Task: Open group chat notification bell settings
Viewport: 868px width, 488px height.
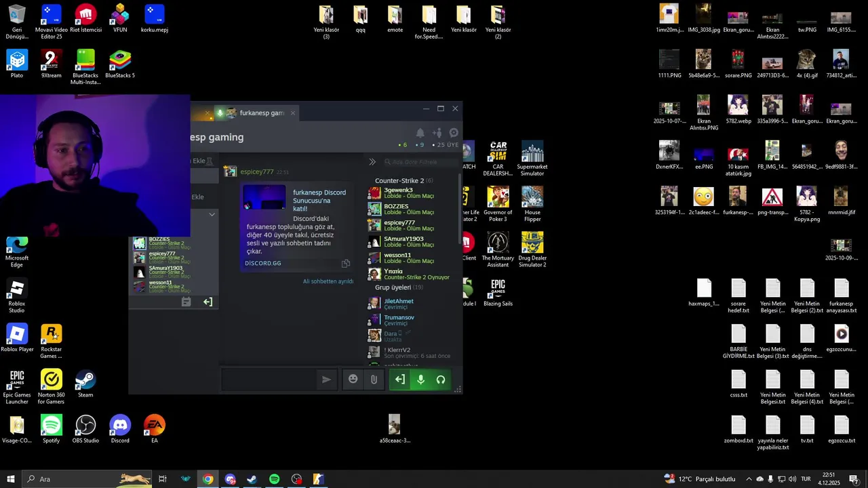Action: (x=420, y=133)
